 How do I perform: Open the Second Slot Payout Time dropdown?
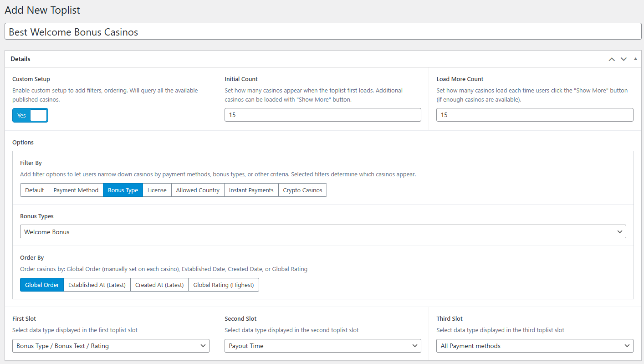(x=322, y=346)
